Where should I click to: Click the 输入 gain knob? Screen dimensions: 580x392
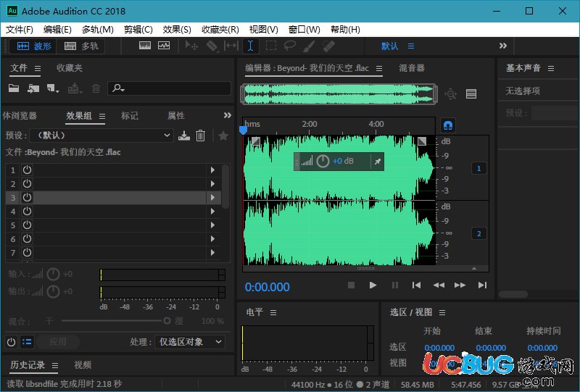click(53, 275)
